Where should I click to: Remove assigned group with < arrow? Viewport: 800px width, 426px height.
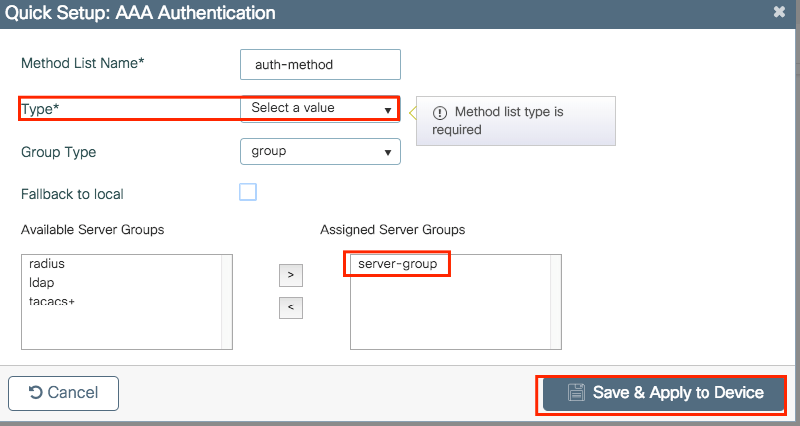[x=290, y=307]
